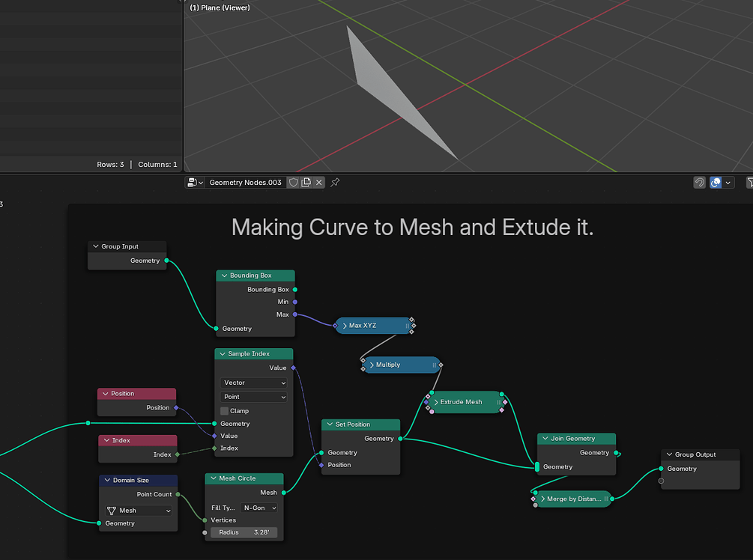Open the Point domain dropdown in Sample Index
This screenshot has height=560, width=753.
pyautogui.click(x=253, y=397)
